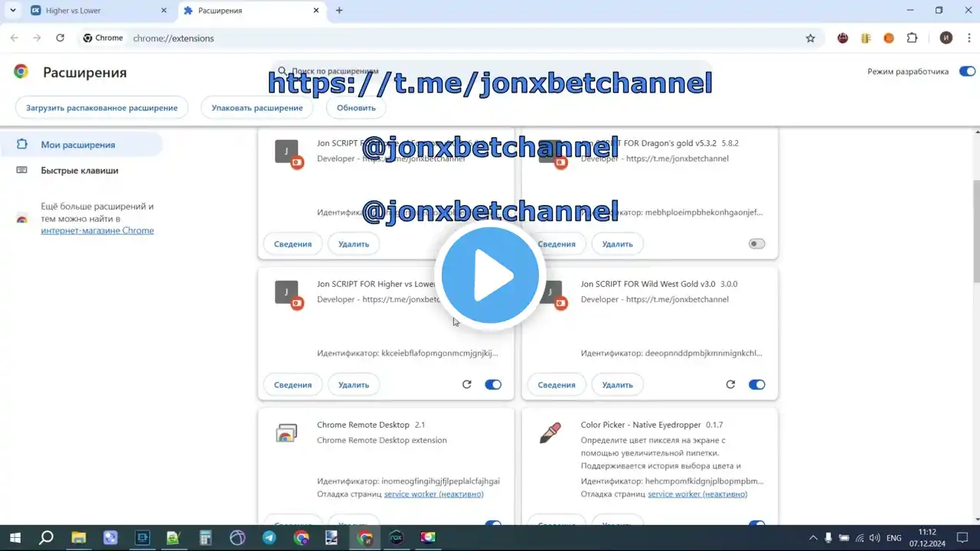Disable the Wild West Gold extension toggle
The height and width of the screenshot is (551, 980).
[x=756, y=384]
